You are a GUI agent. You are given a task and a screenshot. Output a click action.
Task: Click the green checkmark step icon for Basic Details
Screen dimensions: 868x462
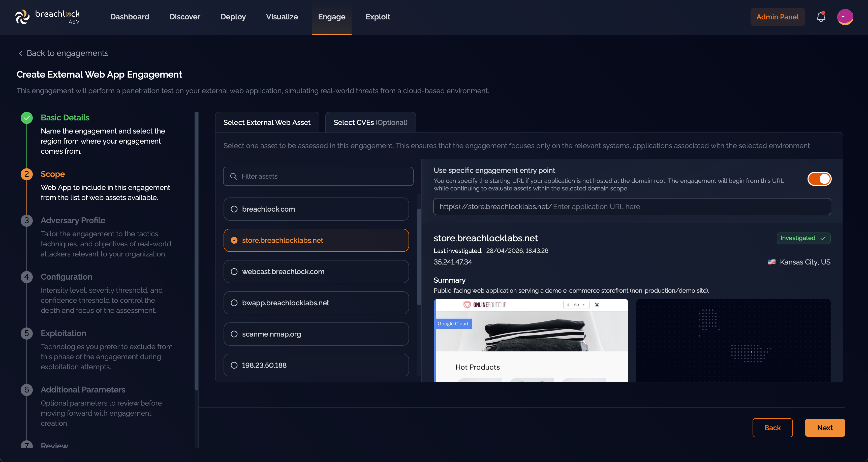click(27, 118)
